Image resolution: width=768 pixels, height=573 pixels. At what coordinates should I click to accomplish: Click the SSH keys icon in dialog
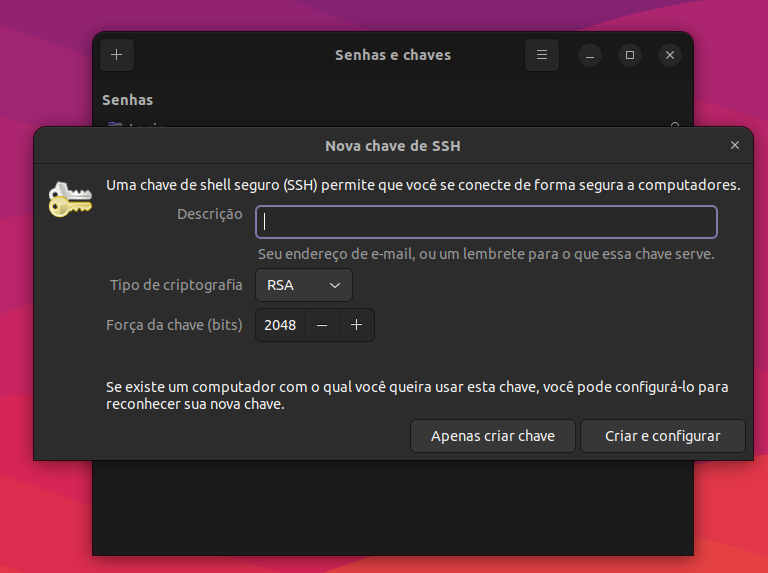pyautogui.click(x=71, y=199)
